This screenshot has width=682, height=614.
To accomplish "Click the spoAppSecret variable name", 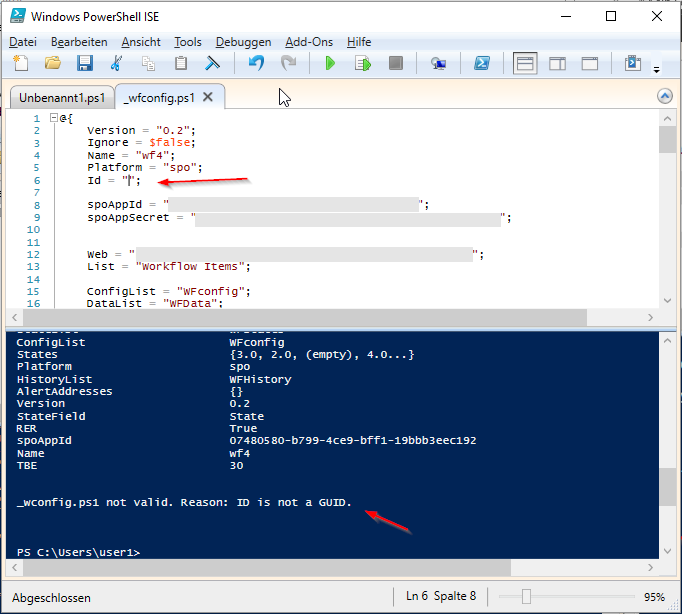I will coord(128,217).
